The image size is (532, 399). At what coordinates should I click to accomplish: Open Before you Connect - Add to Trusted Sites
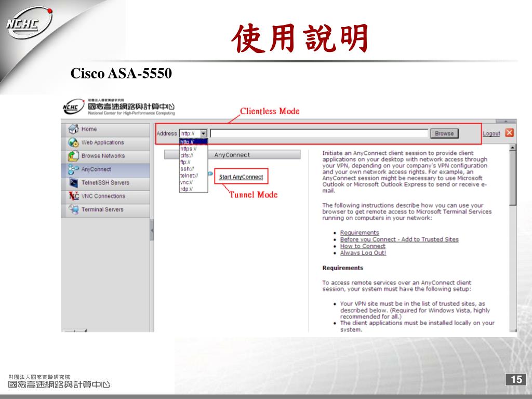(400, 239)
